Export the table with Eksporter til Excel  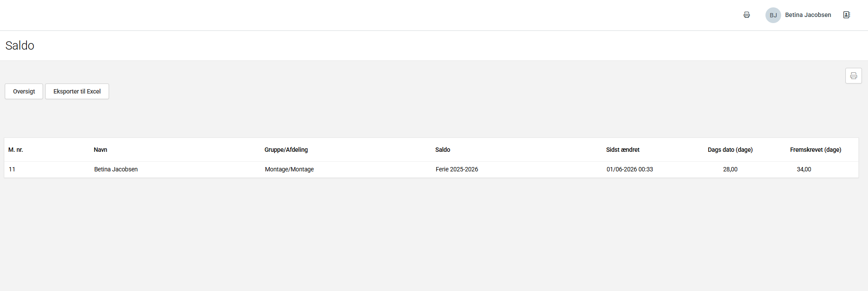point(77,91)
